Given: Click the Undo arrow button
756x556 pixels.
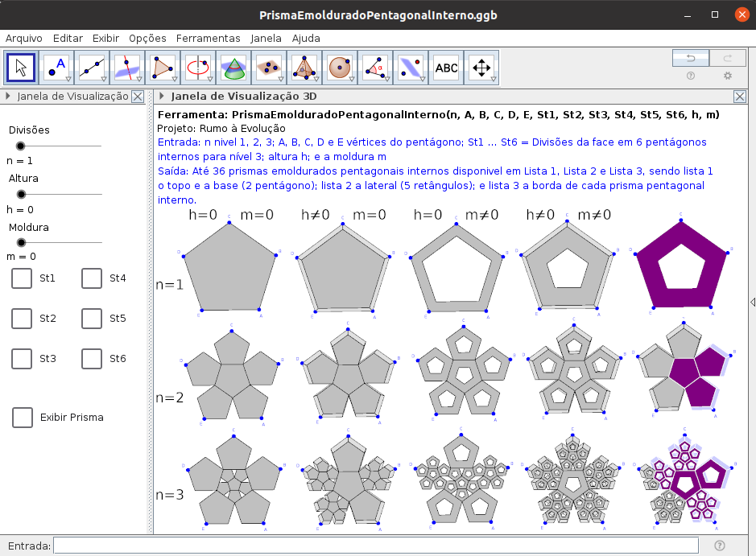Looking at the screenshot, I should click(691, 58).
